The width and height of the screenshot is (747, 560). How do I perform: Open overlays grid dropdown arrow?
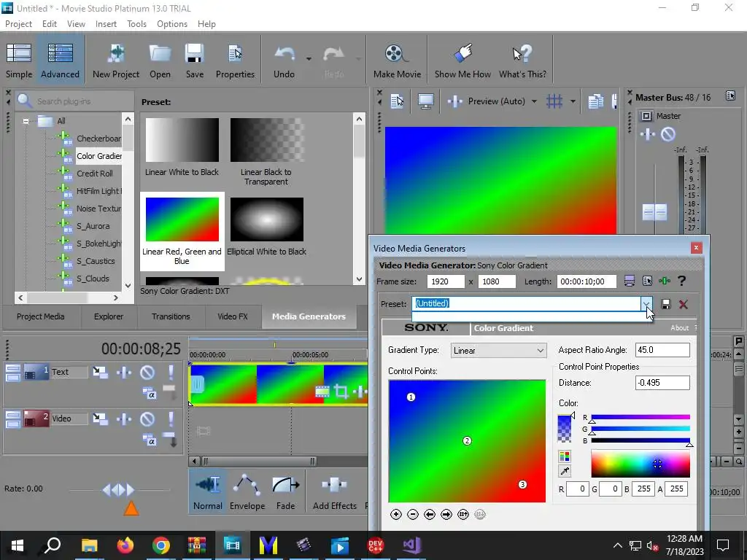573,101
